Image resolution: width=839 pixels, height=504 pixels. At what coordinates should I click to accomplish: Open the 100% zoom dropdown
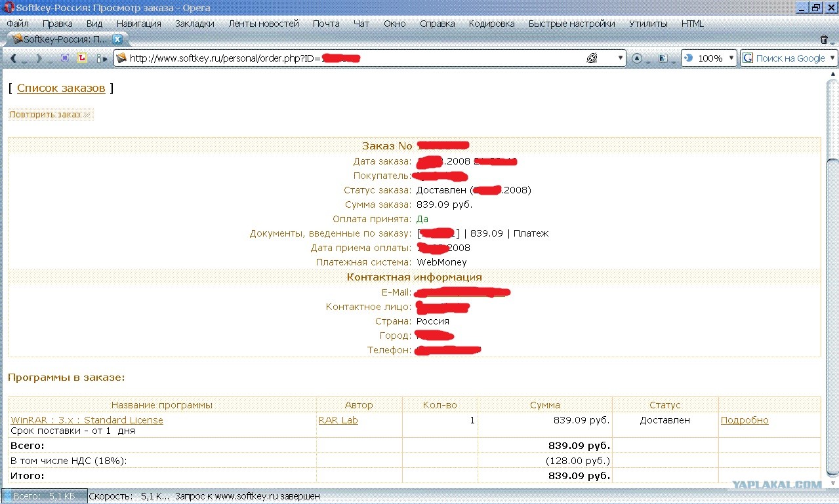(731, 58)
